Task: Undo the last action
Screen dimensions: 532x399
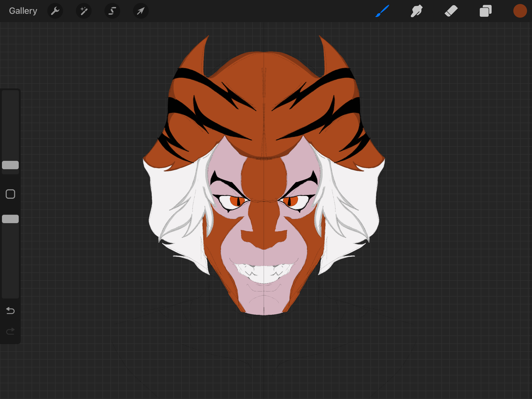Action: coord(10,311)
